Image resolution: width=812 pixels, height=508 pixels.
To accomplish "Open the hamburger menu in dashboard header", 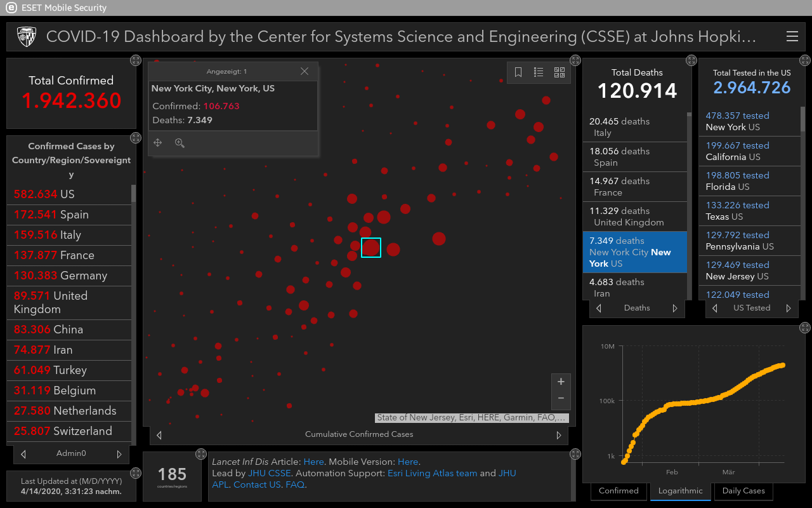I will [x=792, y=37].
